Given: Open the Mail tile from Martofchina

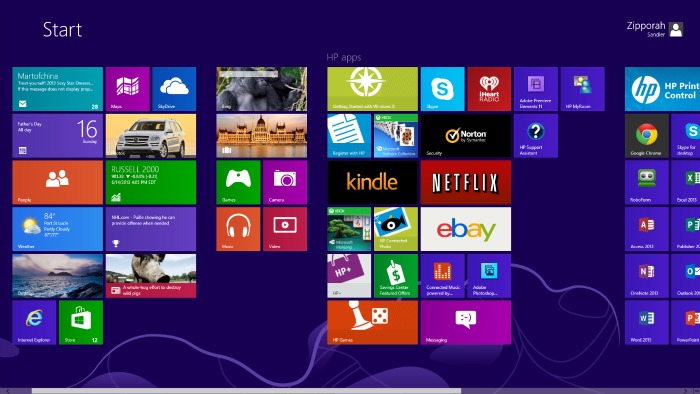Looking at the screenshot, I should coord(58,89).
